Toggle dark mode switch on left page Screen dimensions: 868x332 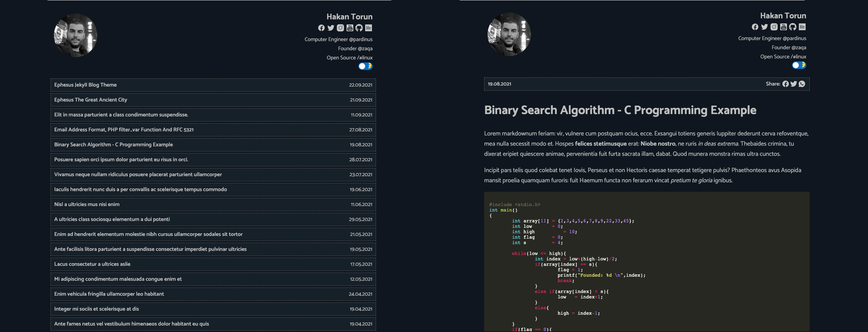pos(366,66)
